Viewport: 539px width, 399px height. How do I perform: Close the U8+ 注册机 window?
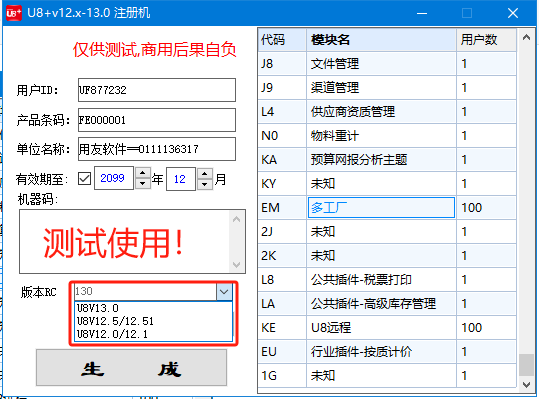click(x=513, y=13)
